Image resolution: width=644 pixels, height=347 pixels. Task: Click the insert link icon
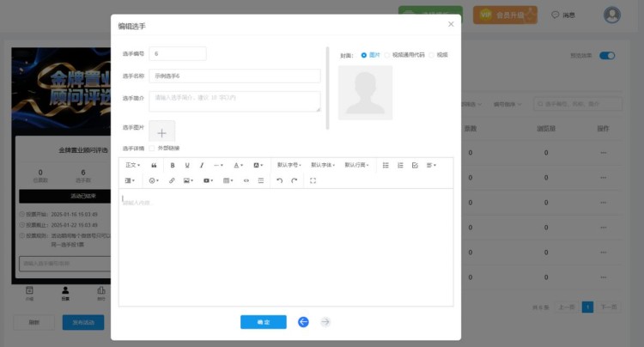pyautogui.click(x=172, y=181)
